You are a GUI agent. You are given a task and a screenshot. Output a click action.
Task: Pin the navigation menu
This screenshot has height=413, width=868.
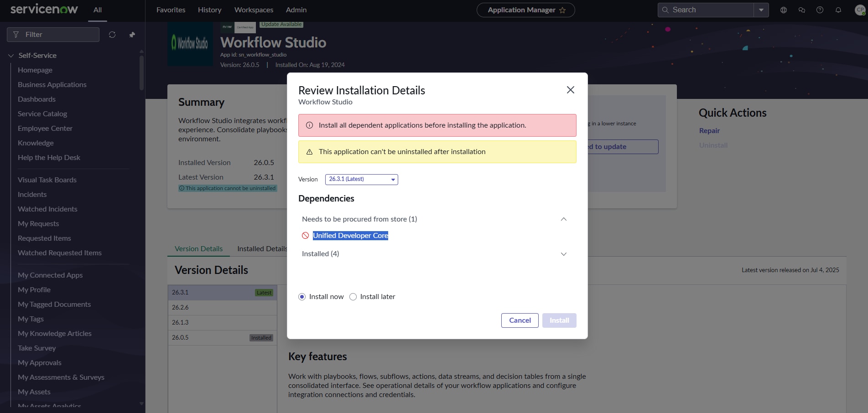(132, 35)
